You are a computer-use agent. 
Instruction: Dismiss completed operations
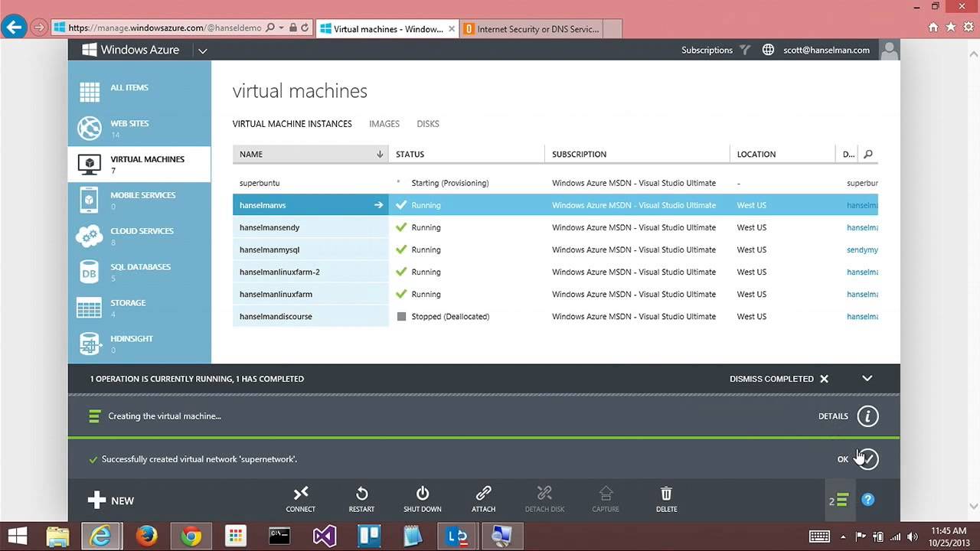[x=779, y=378]
